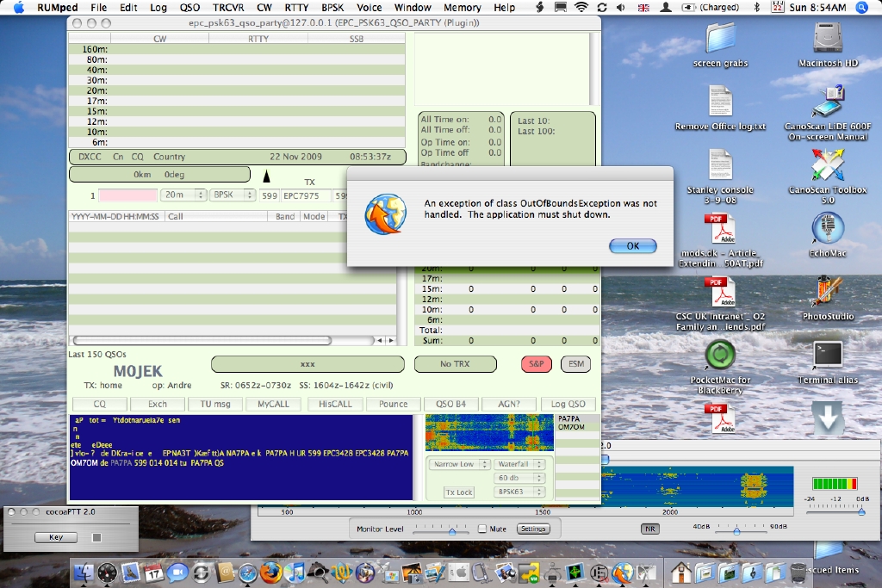Open the BPSK mode dropdown

tap(232, 195)
